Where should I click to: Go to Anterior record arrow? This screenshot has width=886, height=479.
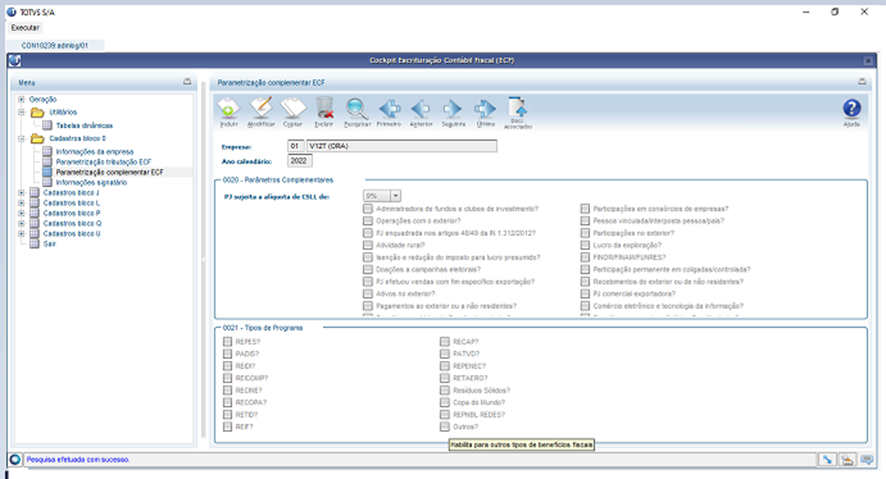[420, 108]
